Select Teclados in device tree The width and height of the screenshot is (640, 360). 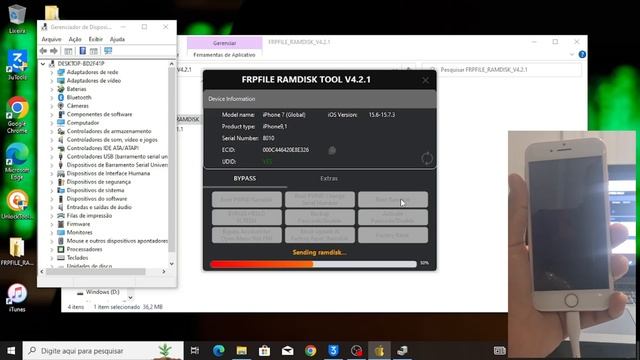[x=77, y=258]
